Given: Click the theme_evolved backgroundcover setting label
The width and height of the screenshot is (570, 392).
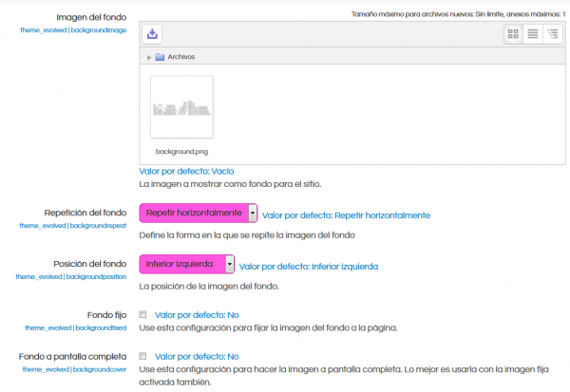Looking at the screenshot, I should (x=75, y=368).
